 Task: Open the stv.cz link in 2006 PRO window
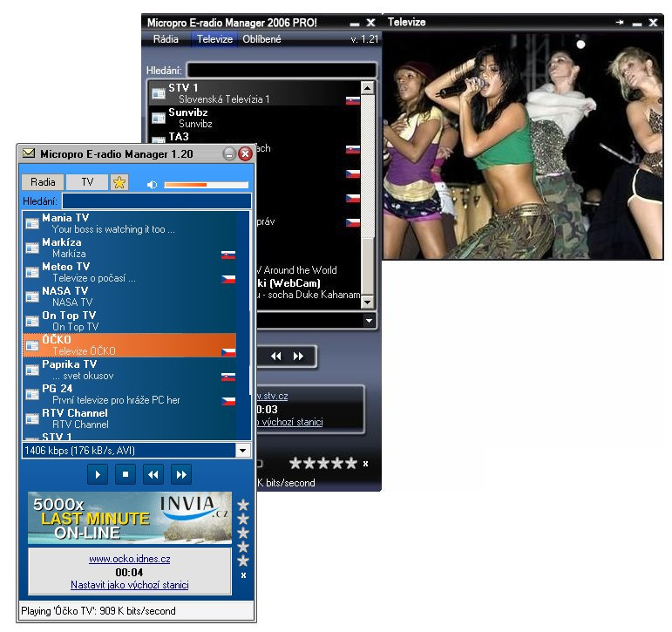click(272, 396)
